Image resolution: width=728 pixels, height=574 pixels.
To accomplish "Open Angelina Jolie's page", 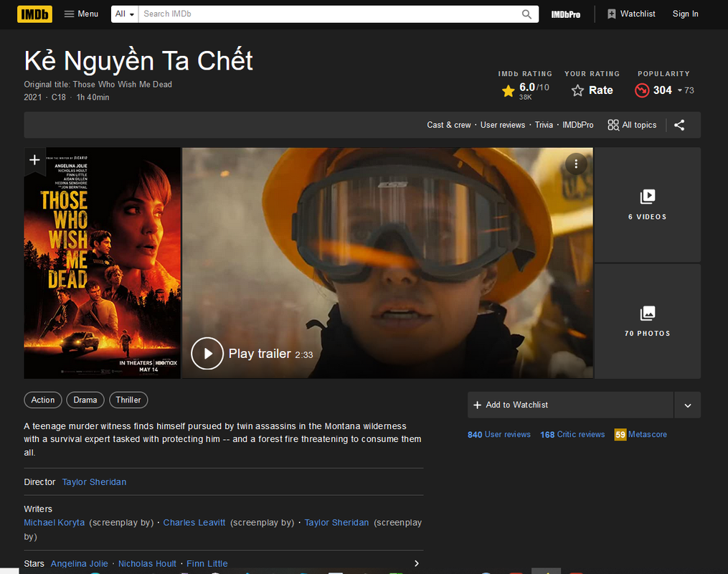I will point(80,563).
